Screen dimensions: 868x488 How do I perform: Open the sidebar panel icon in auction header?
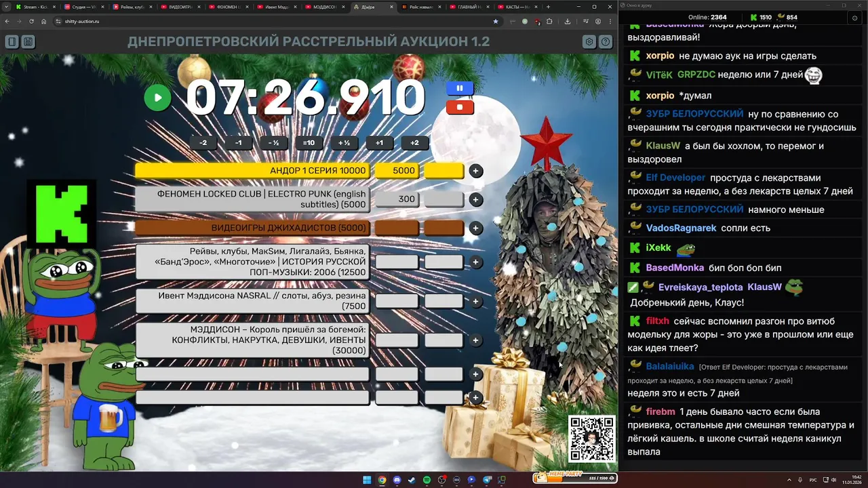click(12, 42)
